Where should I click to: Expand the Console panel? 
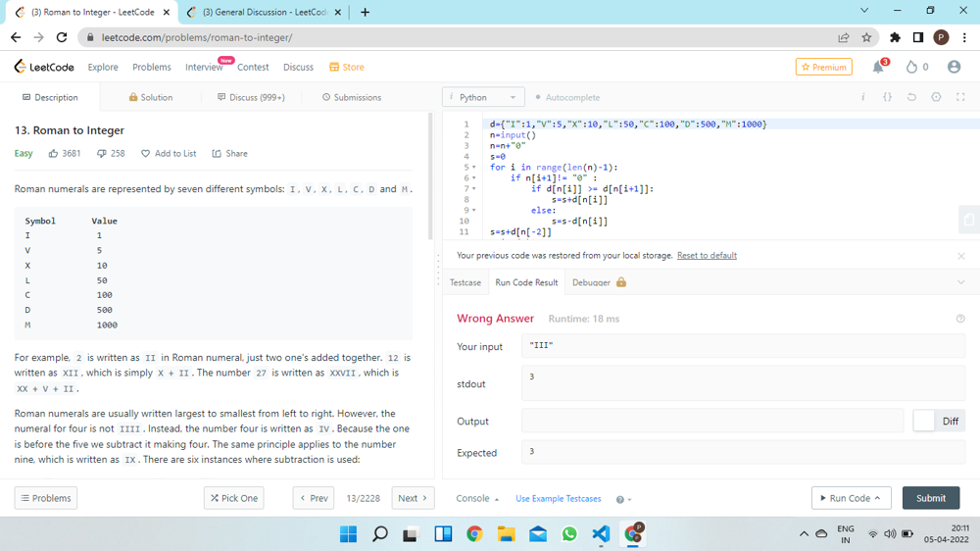pyautogui.click(x=477, y=498)
